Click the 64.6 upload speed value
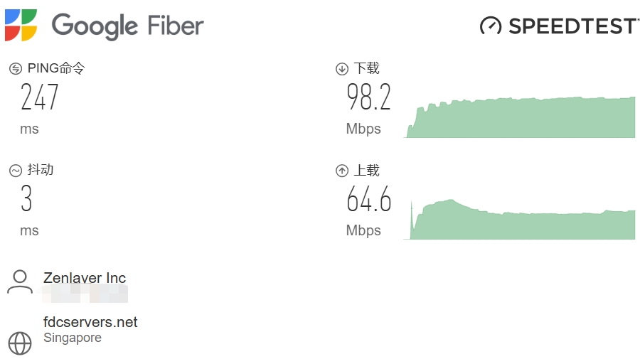The width and height of the screenshot is (640, 364). pyautogui.click(x=368, y=200)
